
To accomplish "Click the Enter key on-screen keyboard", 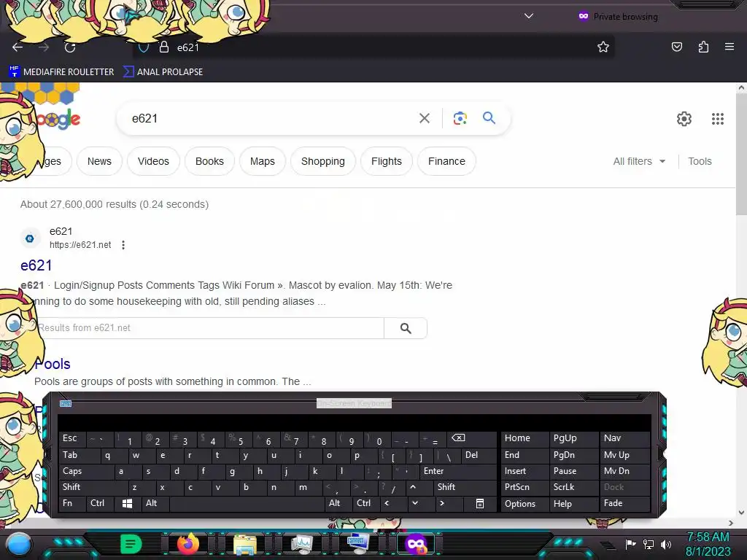I will 458,472.
